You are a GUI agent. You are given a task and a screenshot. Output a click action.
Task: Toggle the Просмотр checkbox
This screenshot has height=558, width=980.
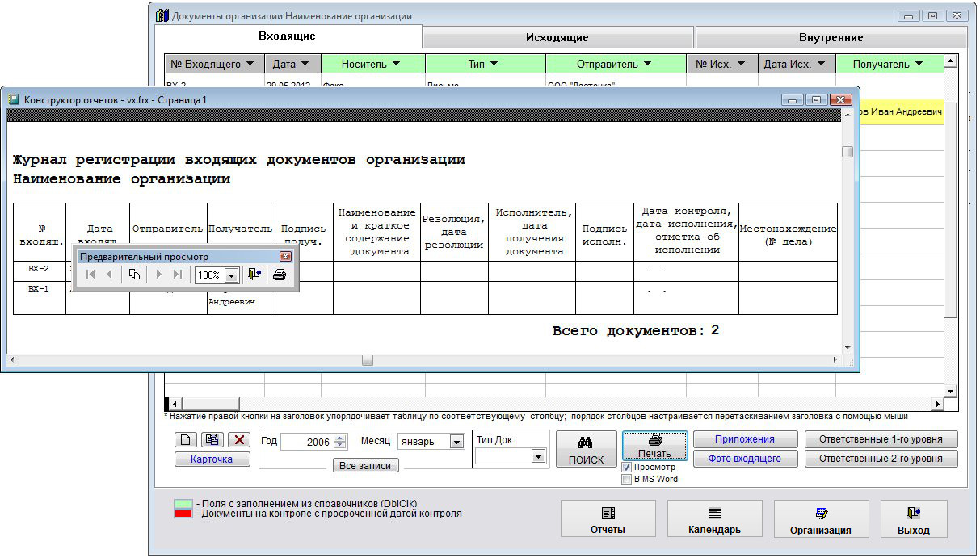point(627,468)
